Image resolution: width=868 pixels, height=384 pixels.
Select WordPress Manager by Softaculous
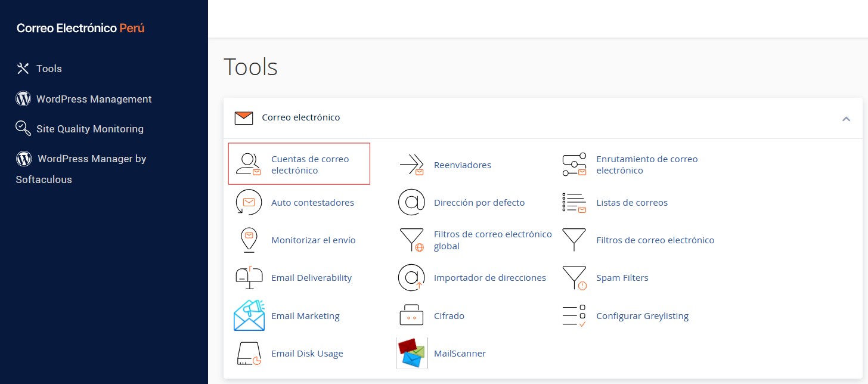91,159
